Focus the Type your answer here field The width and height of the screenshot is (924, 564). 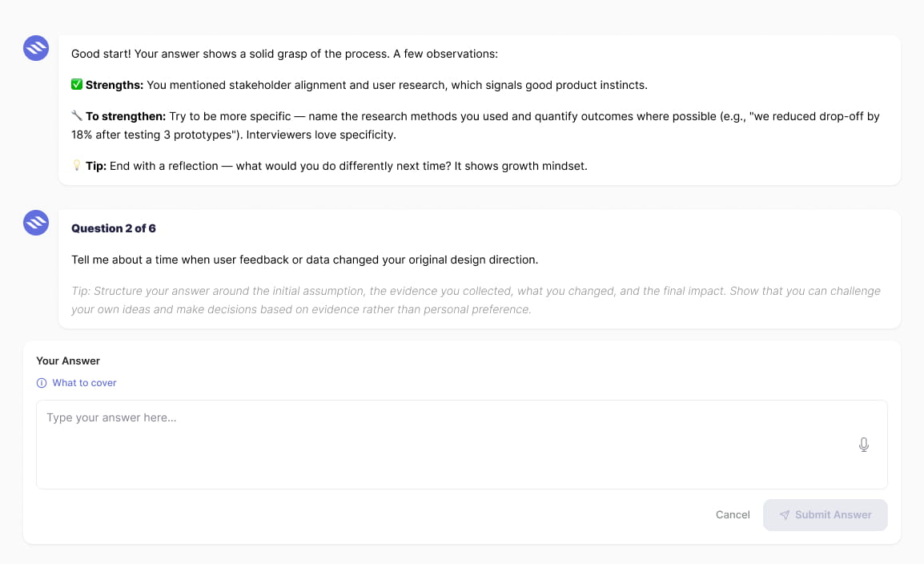click(x=461, y=445)
